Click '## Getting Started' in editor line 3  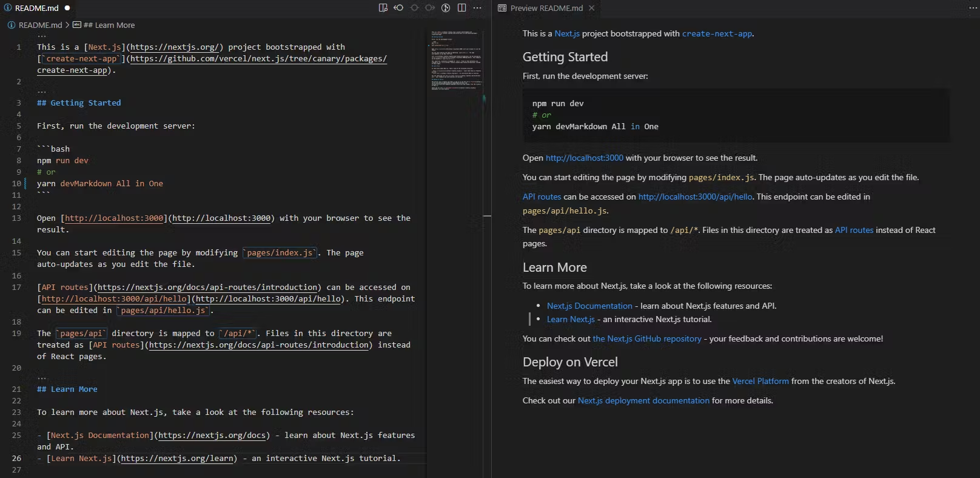tap(79, 103)
